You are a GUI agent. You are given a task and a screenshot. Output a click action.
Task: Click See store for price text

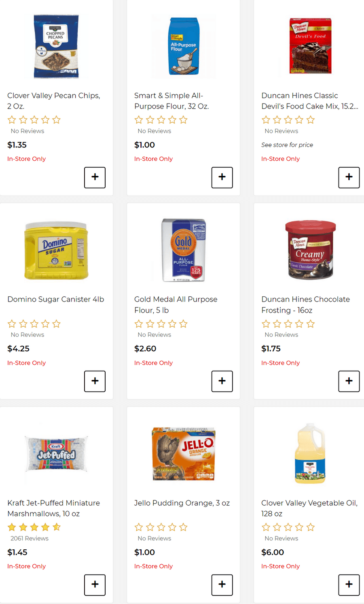pyautogui.click(x=287, y=145)
